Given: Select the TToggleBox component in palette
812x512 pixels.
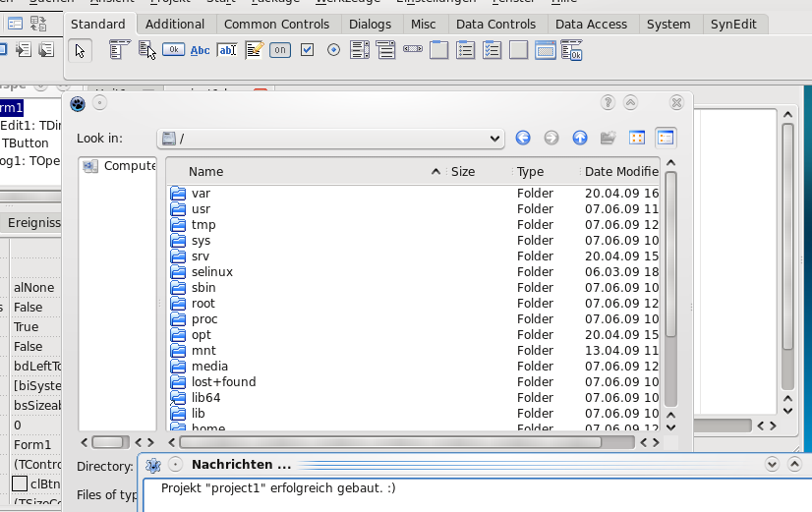Looking at the screenshot, I should pos(280,49).
